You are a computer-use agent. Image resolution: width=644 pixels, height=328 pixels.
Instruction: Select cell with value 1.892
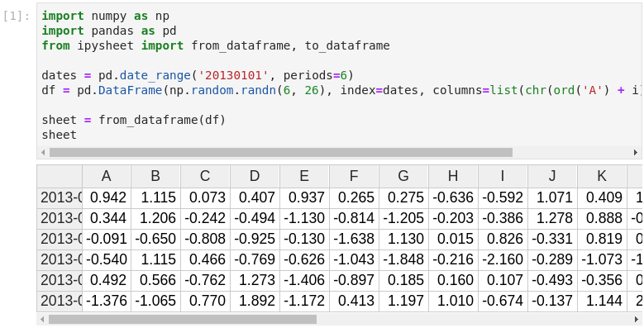coord(255,301)
